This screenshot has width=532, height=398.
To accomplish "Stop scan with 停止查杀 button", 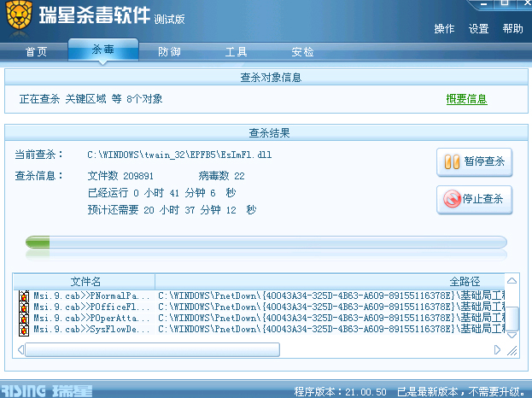I will pyautogui.click(x=474, y=200).
